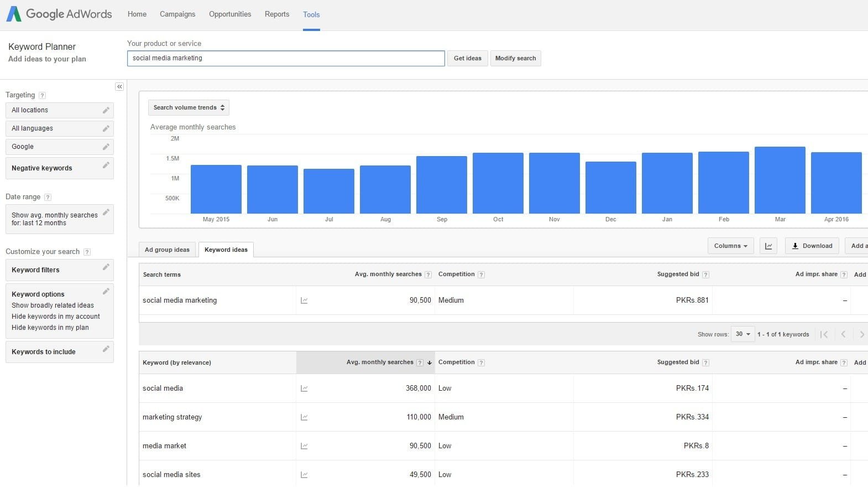Change Show rows 30 dropdown
Viewport: 868px width, 487px height.
[x=742, y=334]
